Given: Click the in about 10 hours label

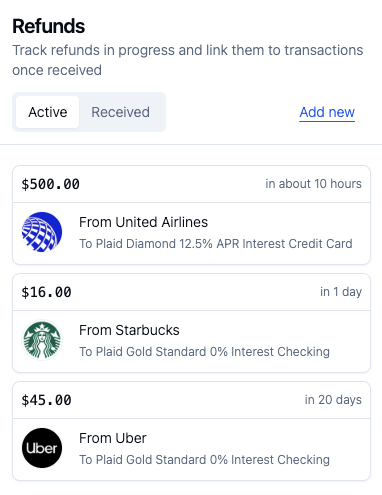Looking at the screenshot, I should (x=313, y=184).
